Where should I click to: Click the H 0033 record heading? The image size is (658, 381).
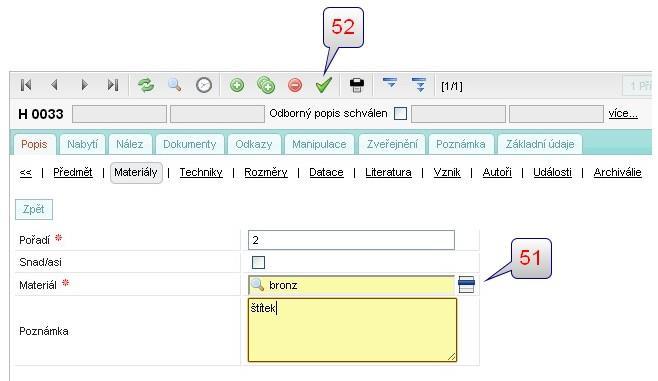(x=41, y=114)
